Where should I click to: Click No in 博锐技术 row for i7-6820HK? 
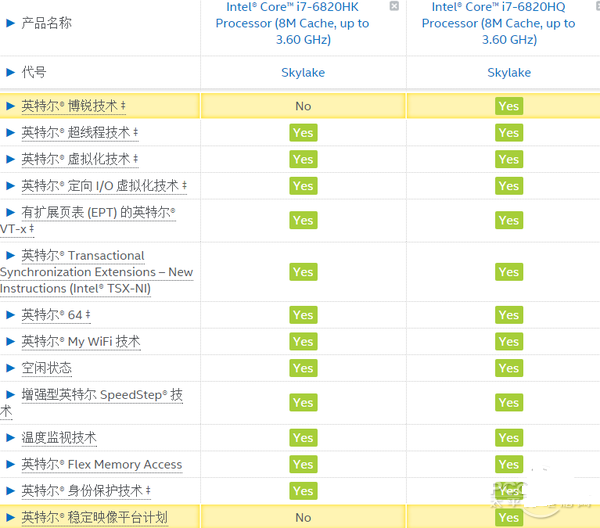tap(303, 106)
